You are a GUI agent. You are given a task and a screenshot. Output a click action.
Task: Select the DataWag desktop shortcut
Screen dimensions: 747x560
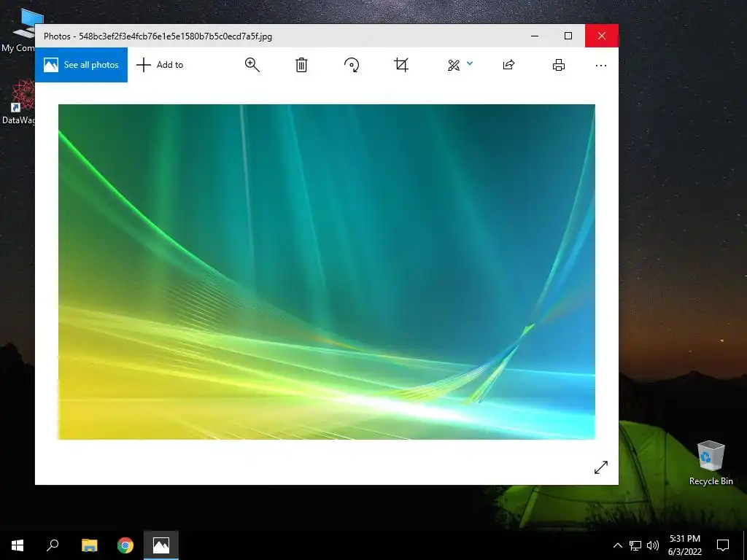(18, 102)
